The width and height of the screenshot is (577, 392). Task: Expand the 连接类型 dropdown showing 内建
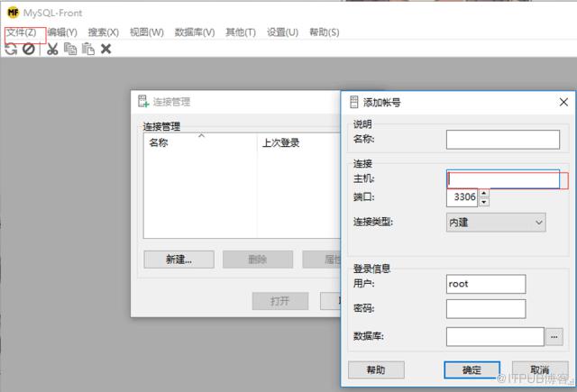coord(496,222)
